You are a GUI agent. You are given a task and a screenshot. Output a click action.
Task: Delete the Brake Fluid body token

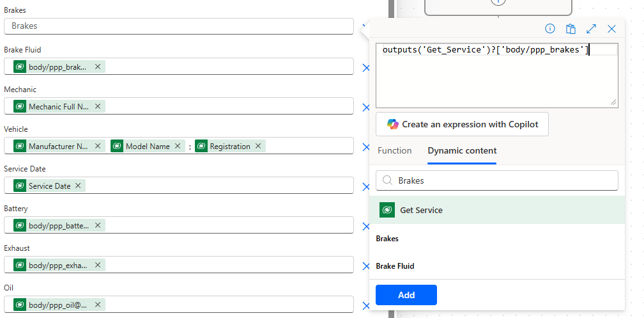point(98,67)
